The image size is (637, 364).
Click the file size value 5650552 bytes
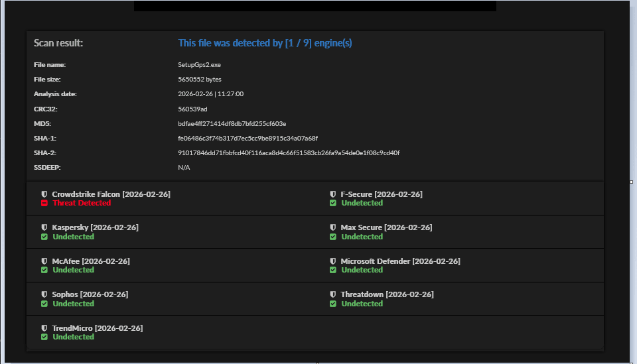click(x=200, y=79)
